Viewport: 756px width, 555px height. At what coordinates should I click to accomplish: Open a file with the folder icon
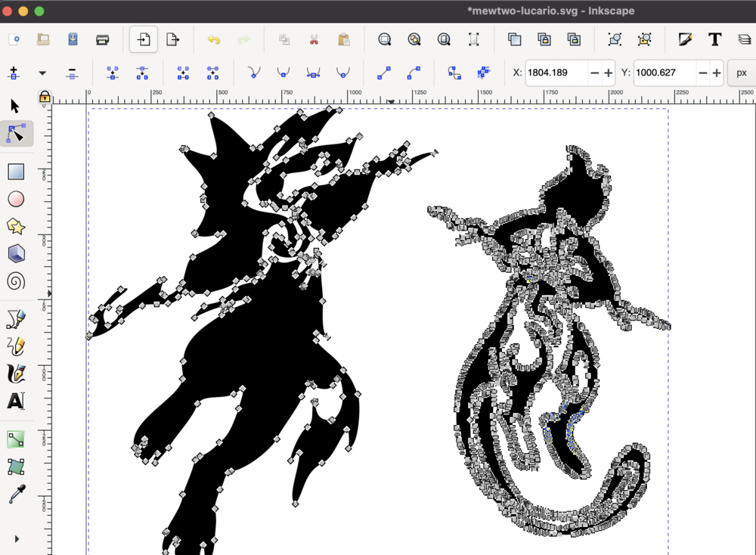[x=43, y=39]
